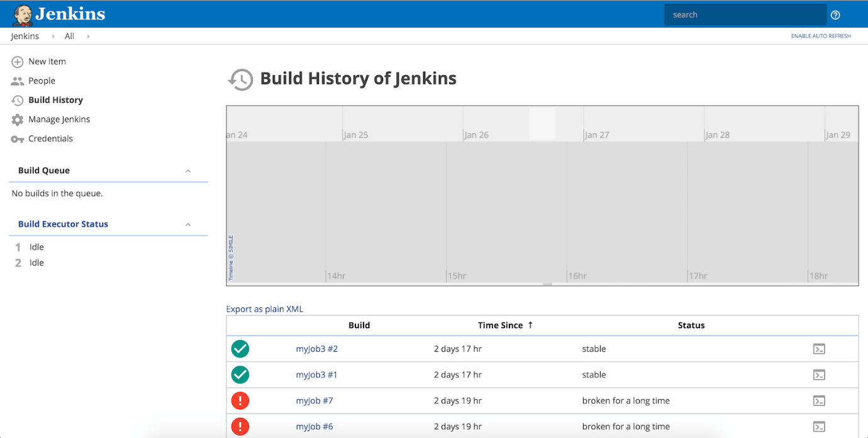Click the Manage Jenkins gear icon
868x438 pixels.
tap(18, 119)
